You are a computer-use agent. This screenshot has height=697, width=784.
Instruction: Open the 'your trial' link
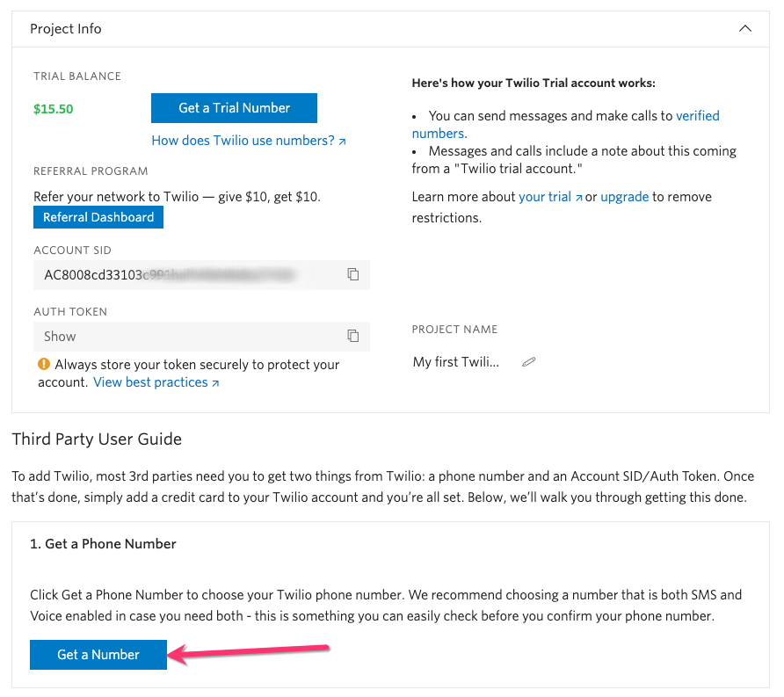545,197
